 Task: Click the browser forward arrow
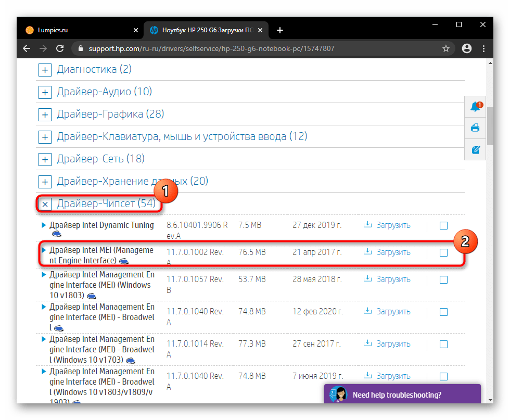(43, 48)
